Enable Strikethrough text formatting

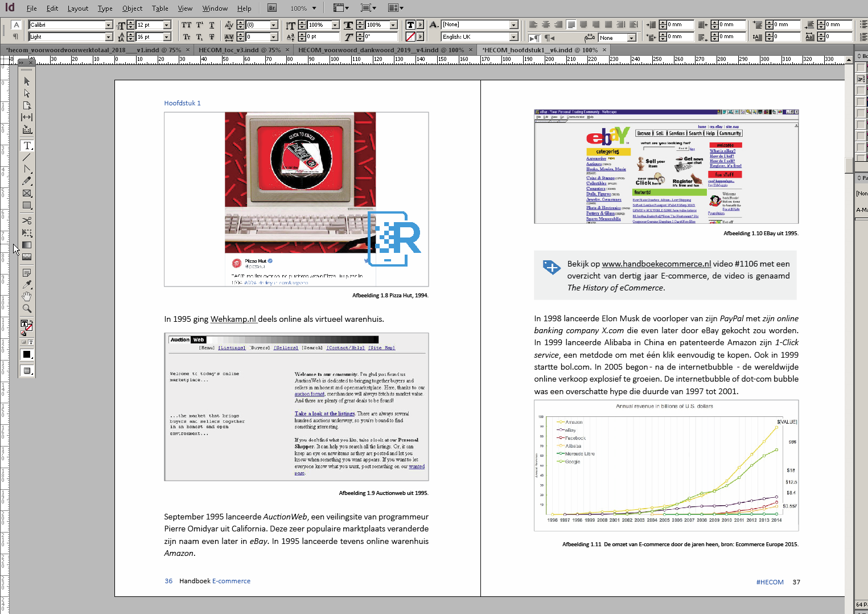click(x=212, y=37)
